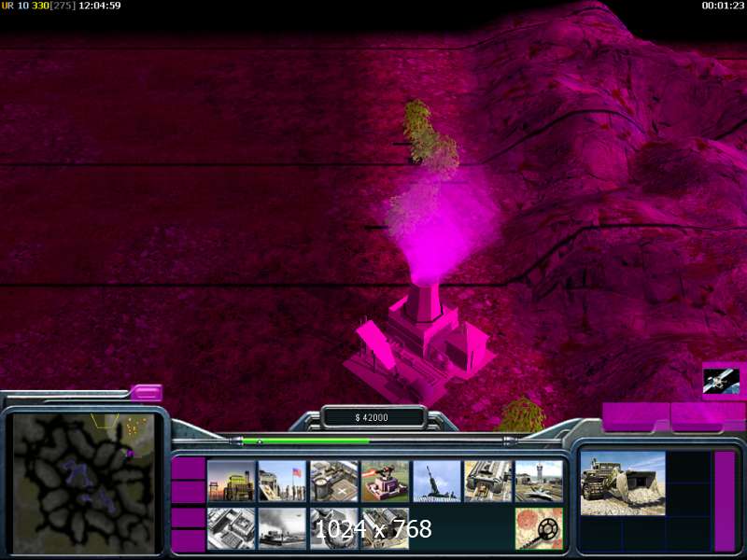Viewport: 747px width, 560px height.
Task: Select the Airfield build icon
Action: tap(540, 481)
